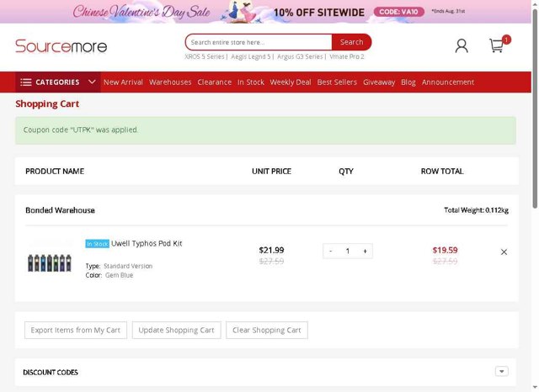Open the In Stock menu item

click(251, 82)
